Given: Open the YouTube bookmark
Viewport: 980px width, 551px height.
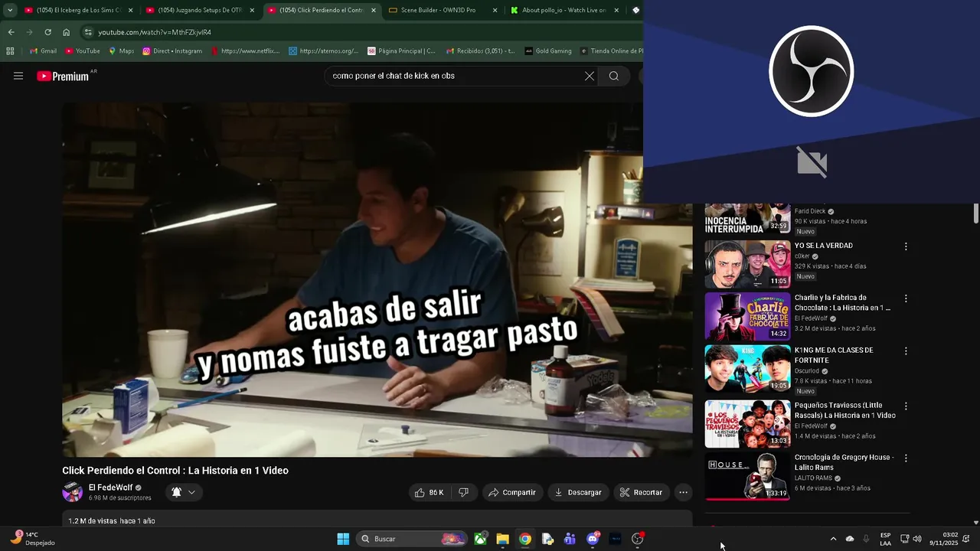Looking at the screenshot, I should pos(83,51).
